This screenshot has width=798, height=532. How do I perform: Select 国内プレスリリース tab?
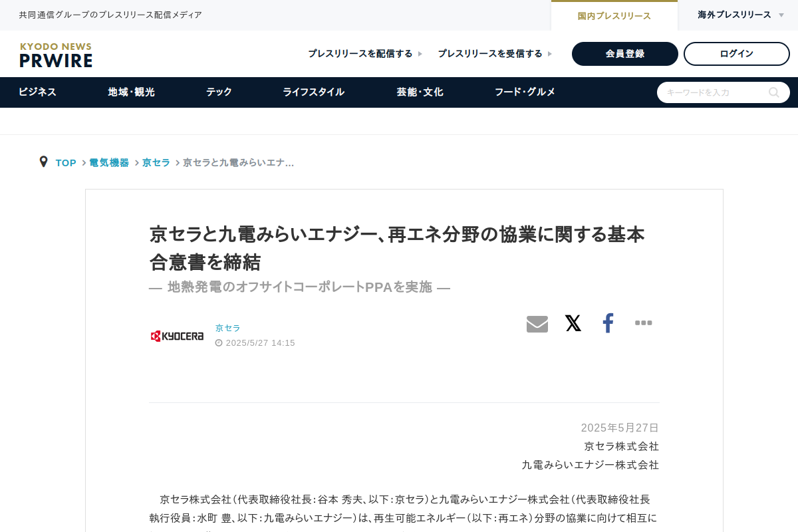(x=614, y=16)
